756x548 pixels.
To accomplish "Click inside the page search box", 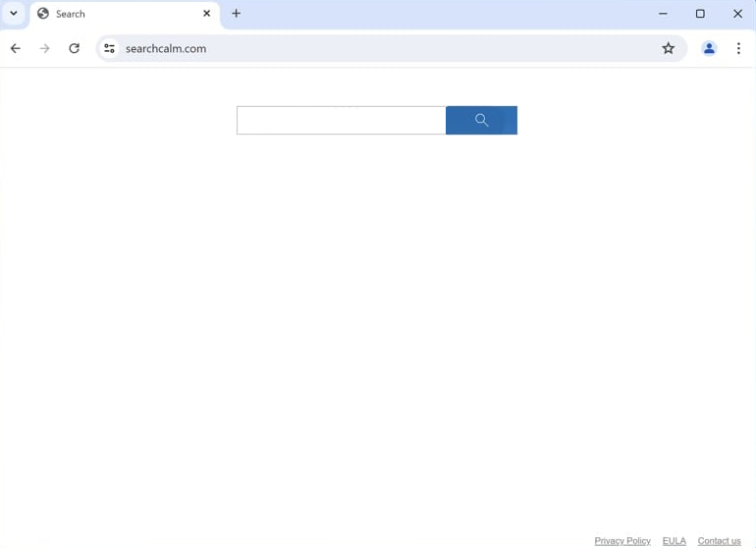I will coord(342,120).
